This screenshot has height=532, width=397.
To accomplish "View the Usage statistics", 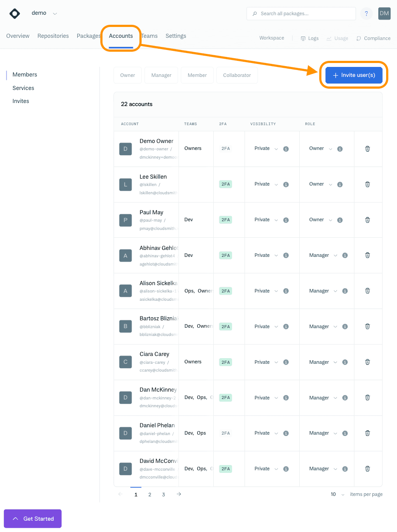I will [x=337, y=38].
